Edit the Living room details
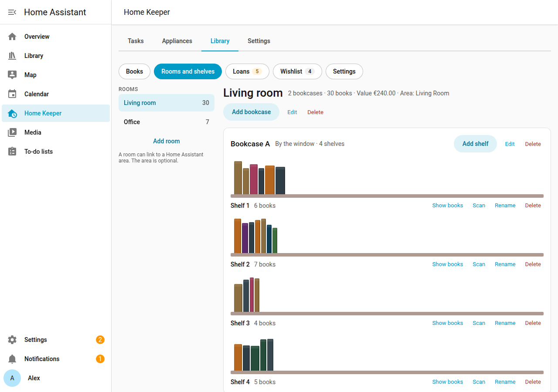This screenshot has height=392, width=558. pos(292,112)
